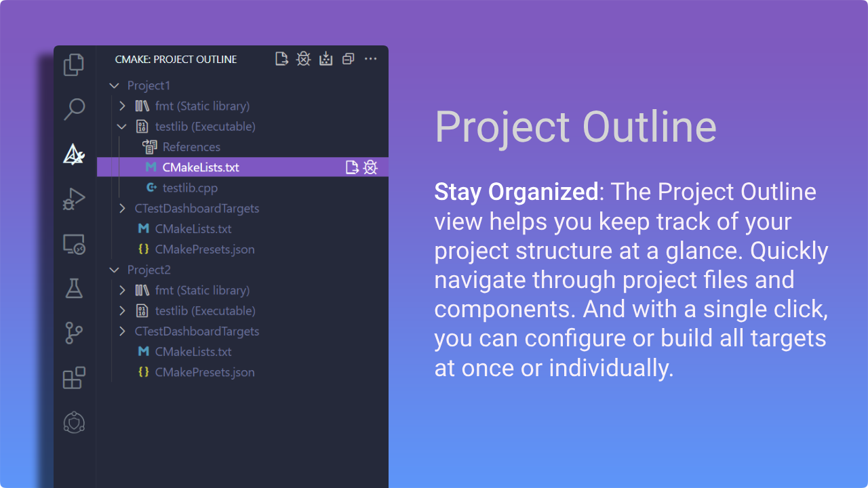
Task: Open the Source Control view
Action: (74, 333)
